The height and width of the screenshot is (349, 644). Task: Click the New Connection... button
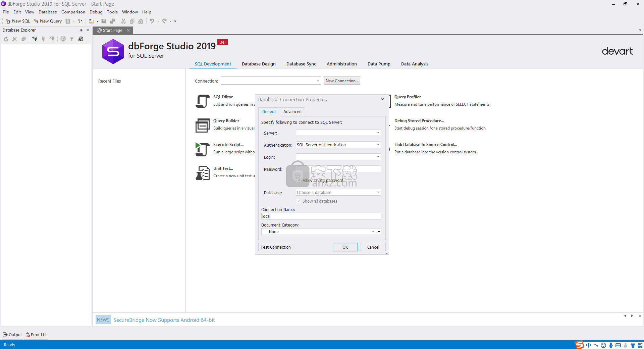tap(342, 81)
